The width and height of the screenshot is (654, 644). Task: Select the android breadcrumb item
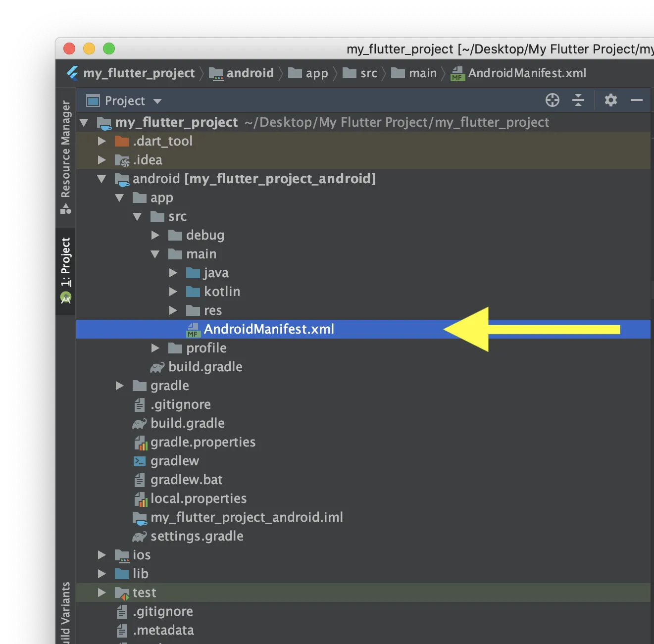241,73
